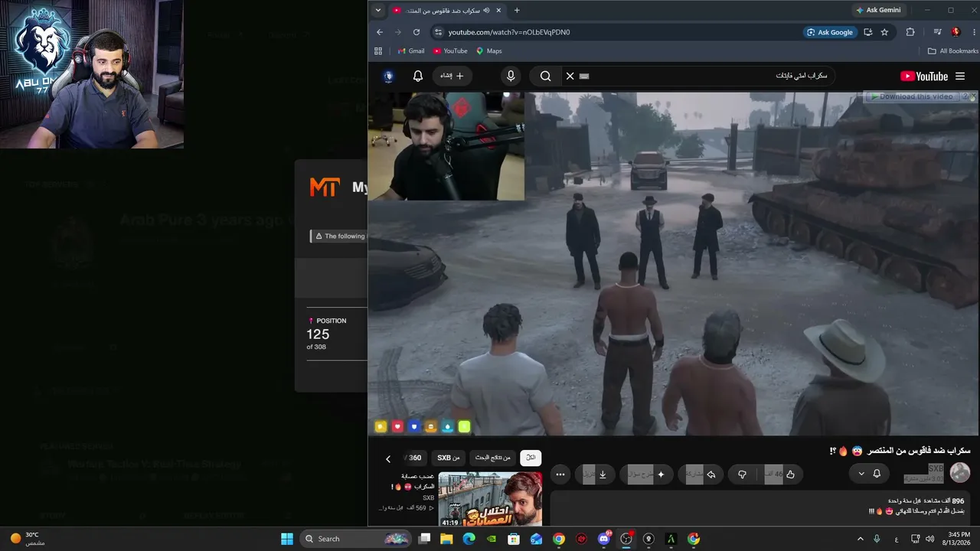
Task: Open the Chrome extensions puzzle icon
Action: coord(910,32)
